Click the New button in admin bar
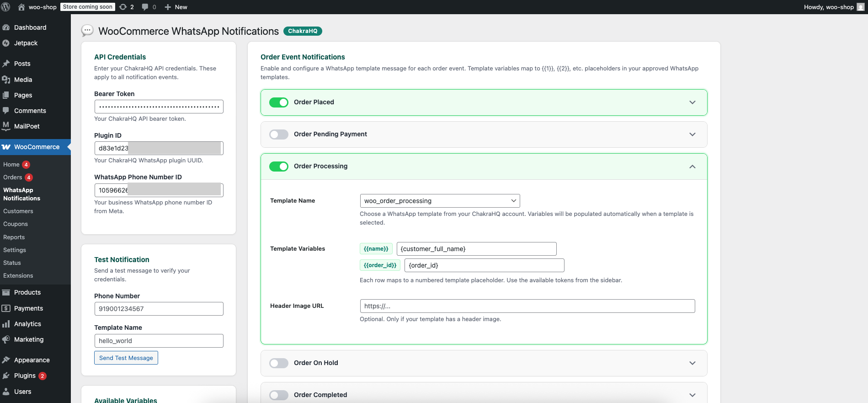The height and width of the screenshot is (403, 868). (176, 7)
